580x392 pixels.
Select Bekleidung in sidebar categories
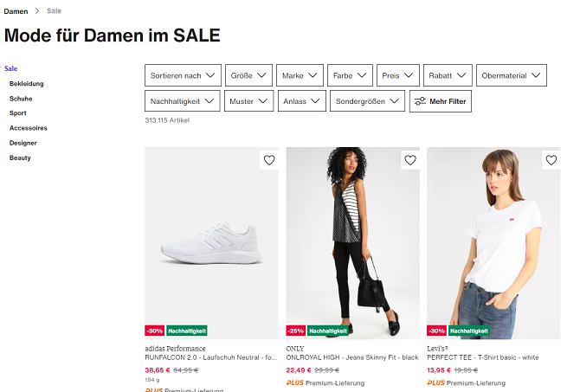(x=27, y=84)
